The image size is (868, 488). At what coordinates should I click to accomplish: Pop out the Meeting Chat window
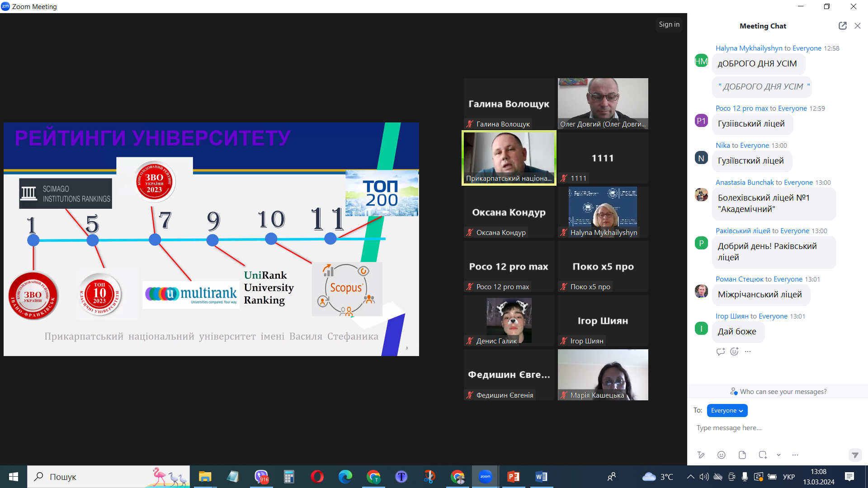coord(842,26)
